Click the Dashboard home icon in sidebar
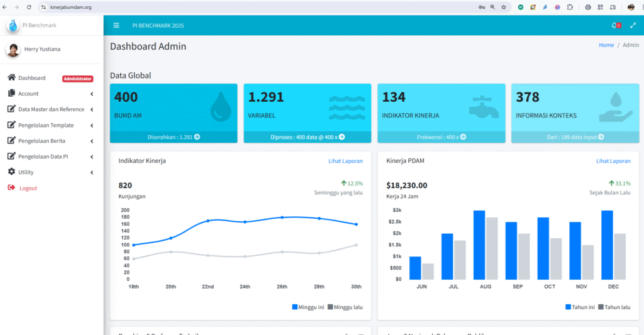 point(11,78)
